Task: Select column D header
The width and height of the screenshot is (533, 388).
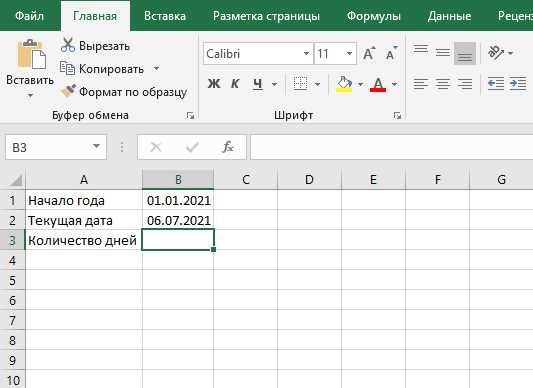Action: [x=309, y=179]
